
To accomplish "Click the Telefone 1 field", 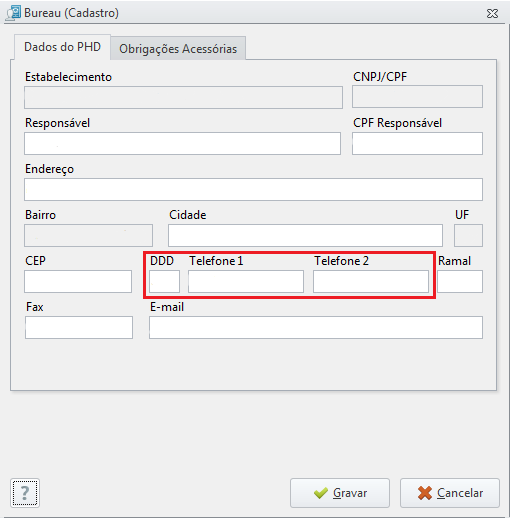I will coord(246,281).
